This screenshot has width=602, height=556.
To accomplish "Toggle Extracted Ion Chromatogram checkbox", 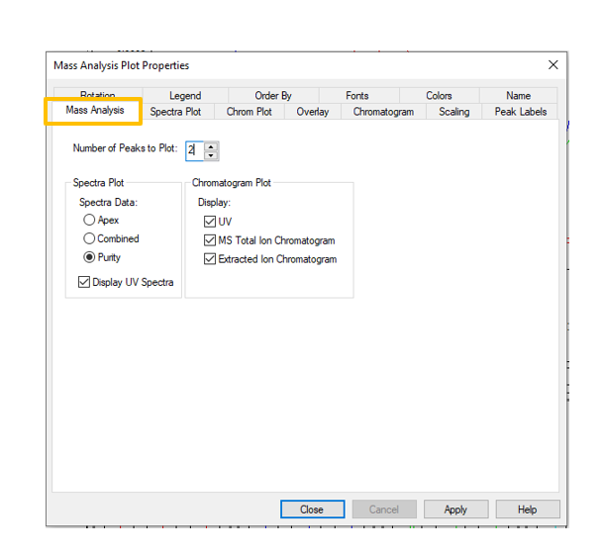I will [210, 259].
